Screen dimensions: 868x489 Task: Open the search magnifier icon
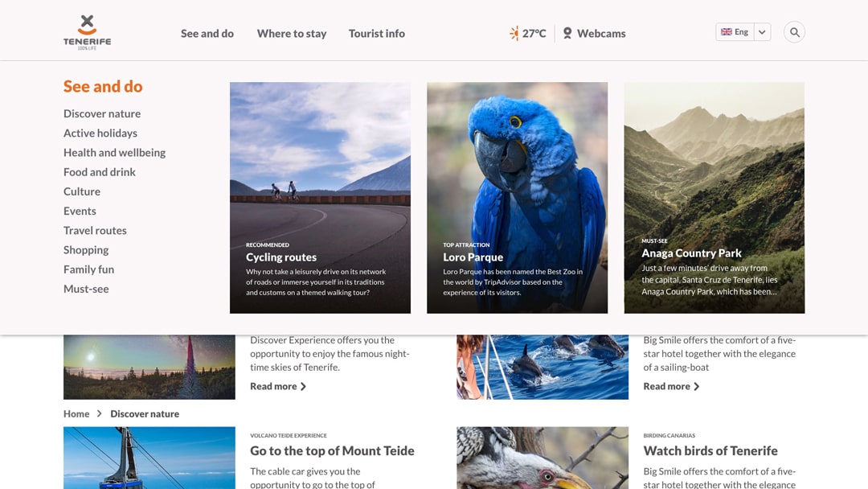pos(794,32)
